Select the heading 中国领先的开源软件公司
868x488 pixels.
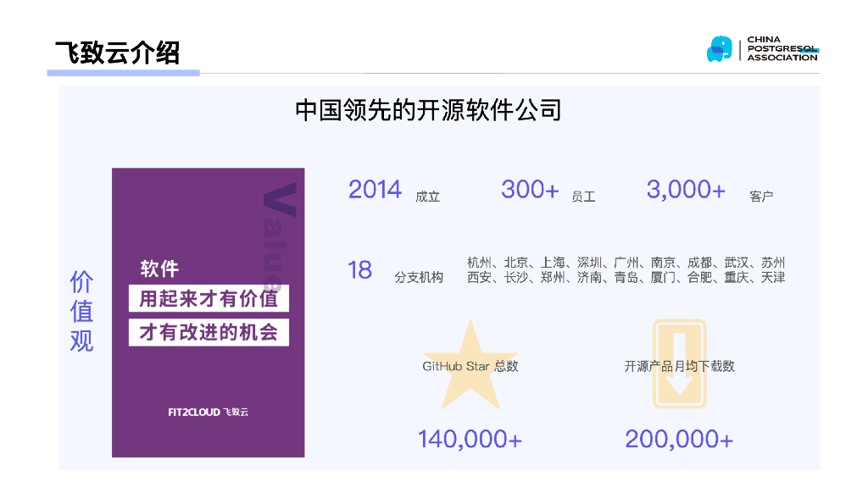tap(428, 110)
